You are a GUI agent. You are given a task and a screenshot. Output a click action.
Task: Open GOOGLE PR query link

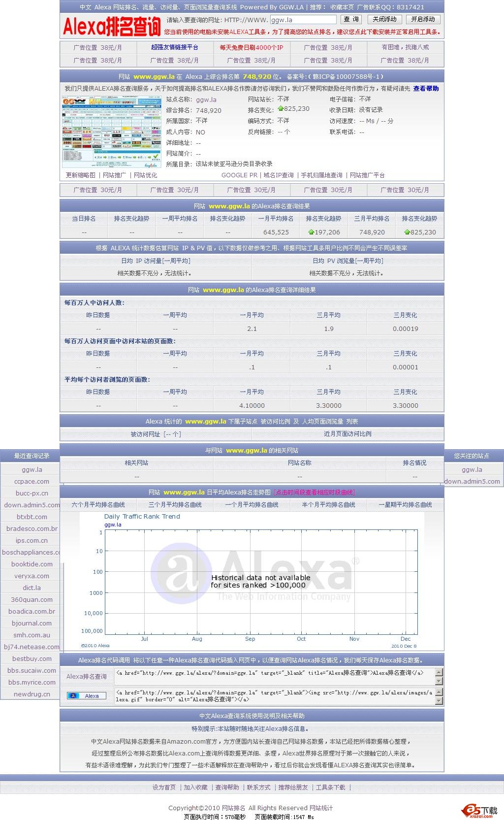pos(239,175)
